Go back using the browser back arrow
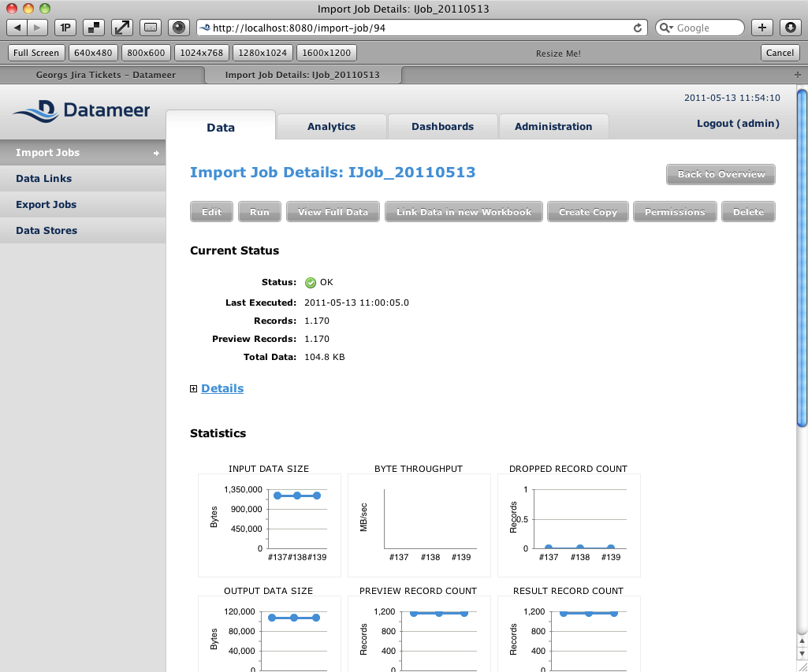This screenshot has width=808, height=672. (17, 28)
